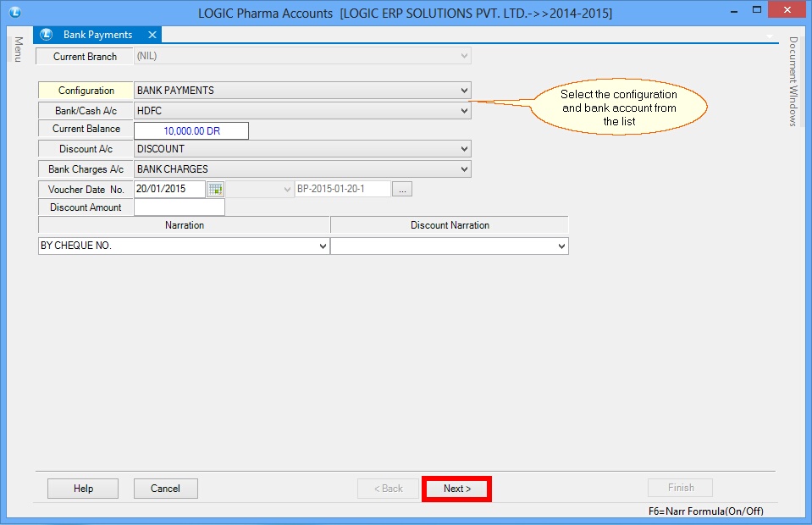Open the Menu side panel
The width and height of the screenshot is (812, 525).
tap(18, 50)
